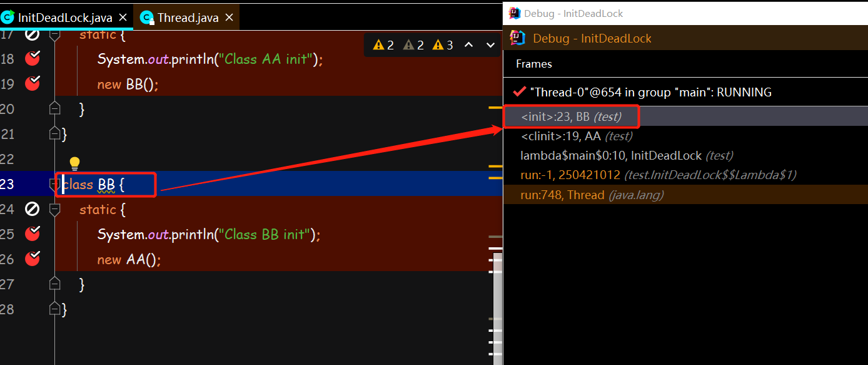The width and height of the screenshot is (868, 365).
Task: Click the IntelliJ icon in Debug tool header
Action: pos(518,38)
